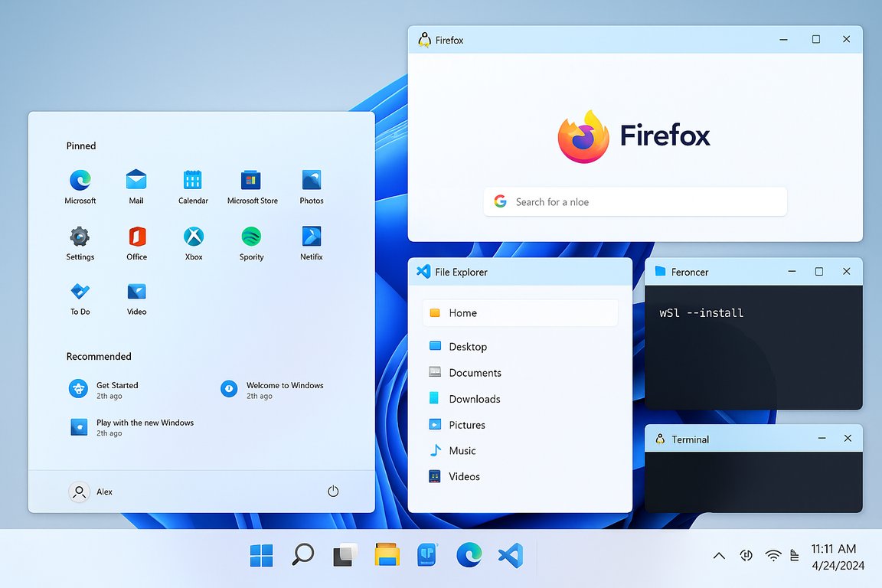Image resolution: width=882 pixels, height=588 pixels.
Task: Select Documents in File Explorer sidebar
Action: [x=473, y=372]
